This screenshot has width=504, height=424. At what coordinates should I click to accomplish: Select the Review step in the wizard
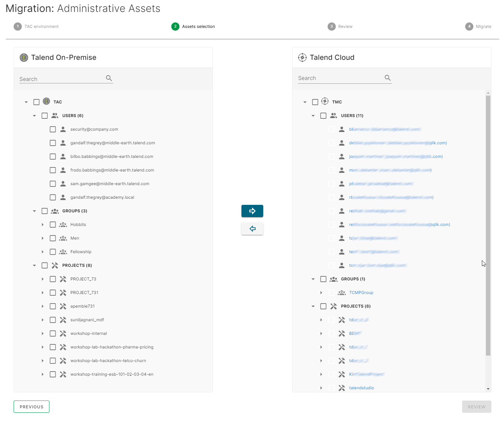click(340, 26)
